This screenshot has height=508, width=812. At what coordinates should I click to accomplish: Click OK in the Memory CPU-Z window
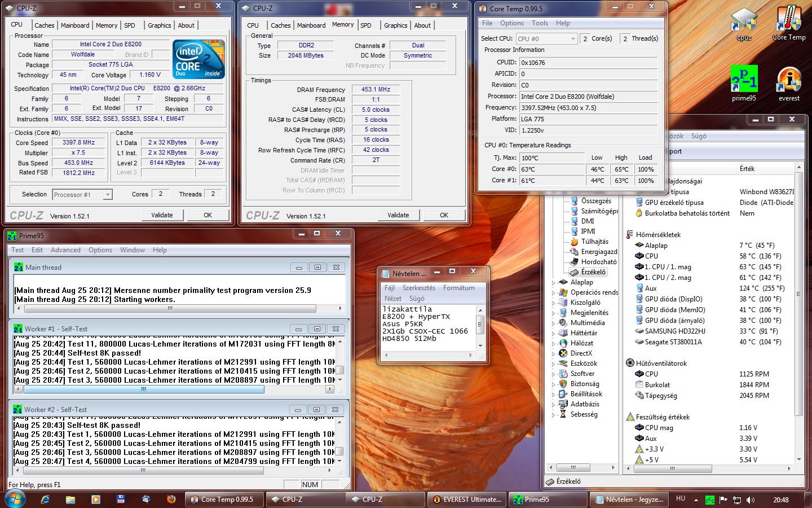[444, 215]
